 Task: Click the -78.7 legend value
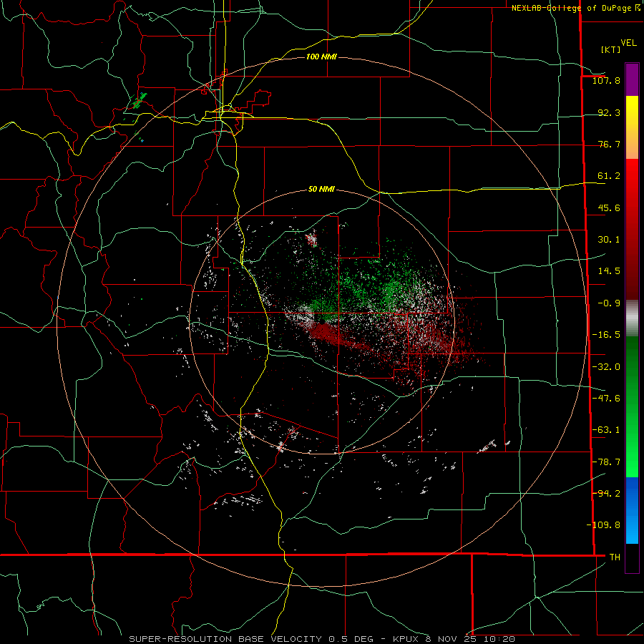[x=606, y=462]
